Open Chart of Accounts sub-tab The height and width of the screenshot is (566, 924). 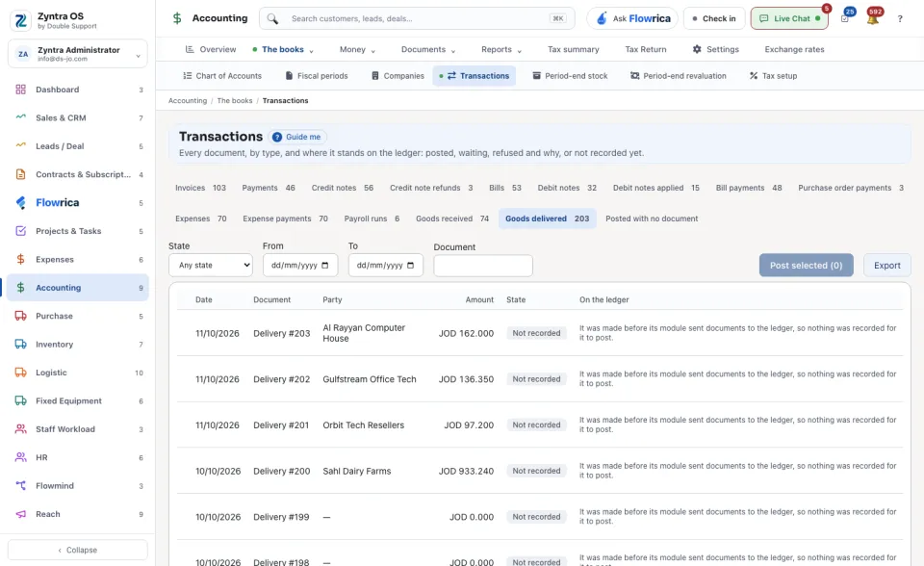click(x=222, y=76)
